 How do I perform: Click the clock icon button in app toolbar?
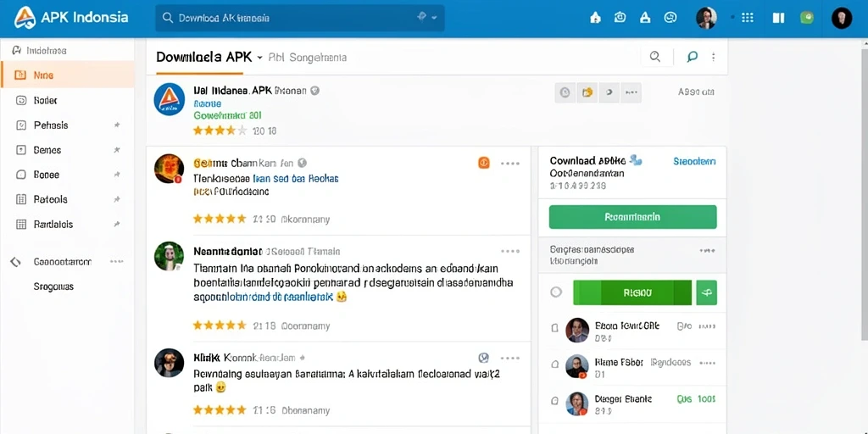565,92
